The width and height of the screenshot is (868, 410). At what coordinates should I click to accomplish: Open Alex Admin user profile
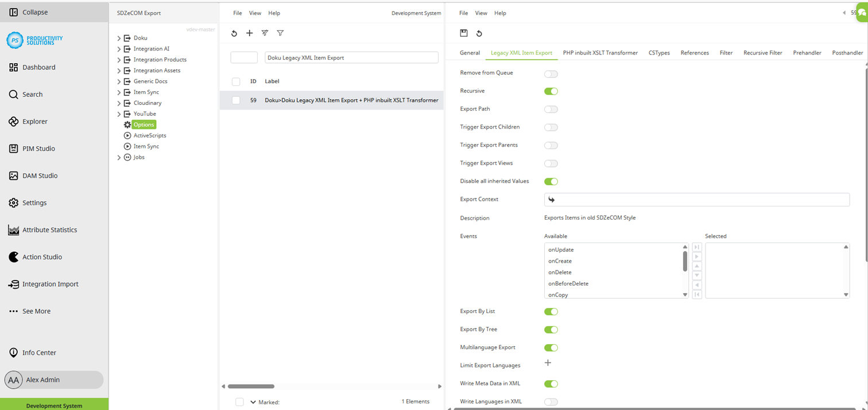(54, 380)
